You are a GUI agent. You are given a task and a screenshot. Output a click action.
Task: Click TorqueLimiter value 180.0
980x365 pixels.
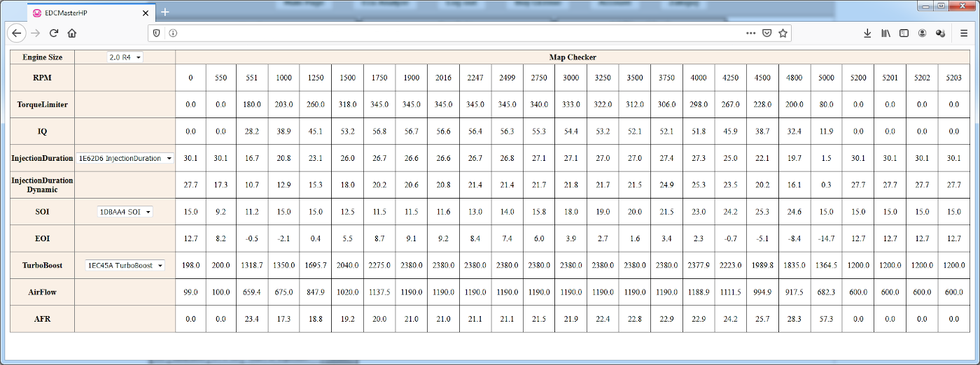(x=251, y=105)
